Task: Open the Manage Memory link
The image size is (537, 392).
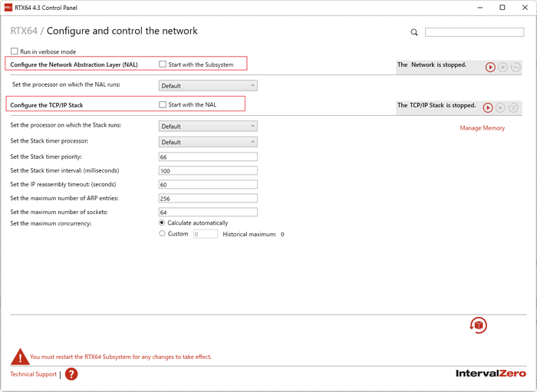Action: point(482,128)
